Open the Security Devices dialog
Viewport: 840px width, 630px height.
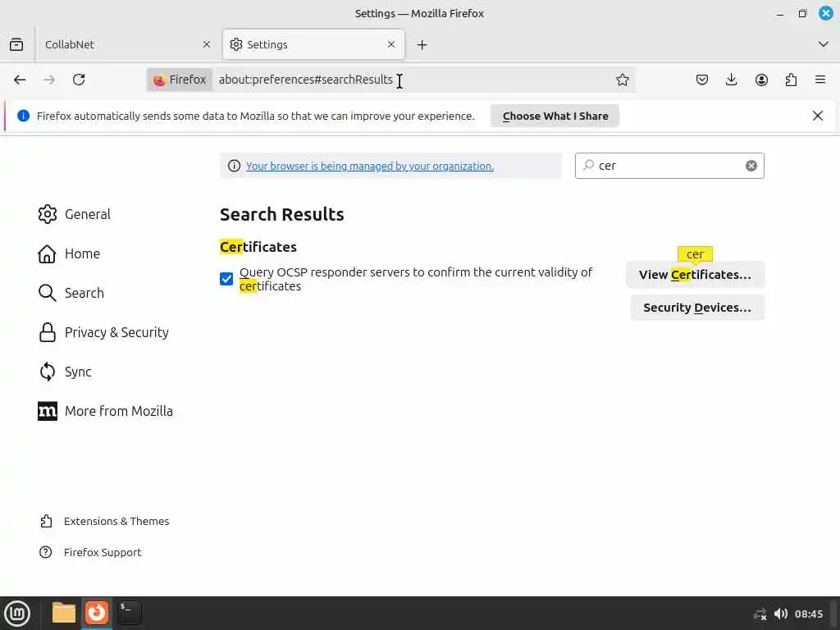(697, 308)
